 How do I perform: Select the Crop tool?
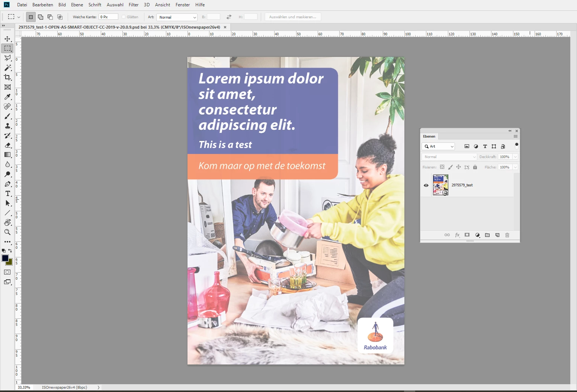pos(7,77)
